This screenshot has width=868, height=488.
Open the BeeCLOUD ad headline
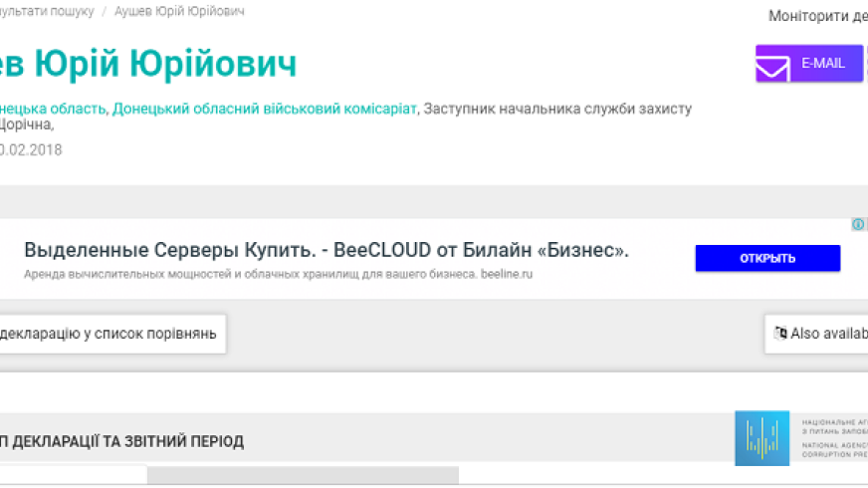(326, 250)
